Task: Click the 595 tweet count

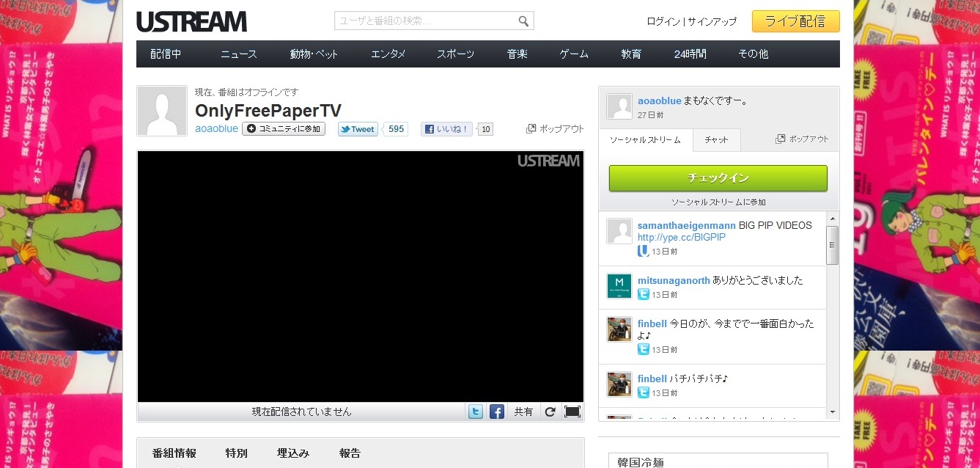Action: point(396,129)
